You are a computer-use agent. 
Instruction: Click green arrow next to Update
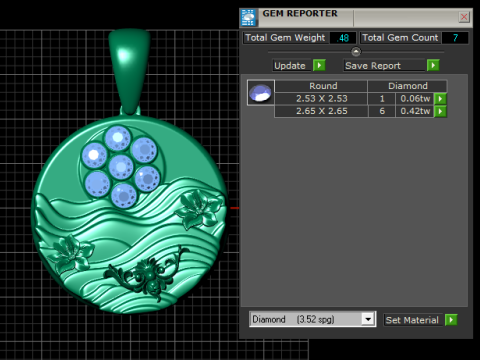click(319, 65)
